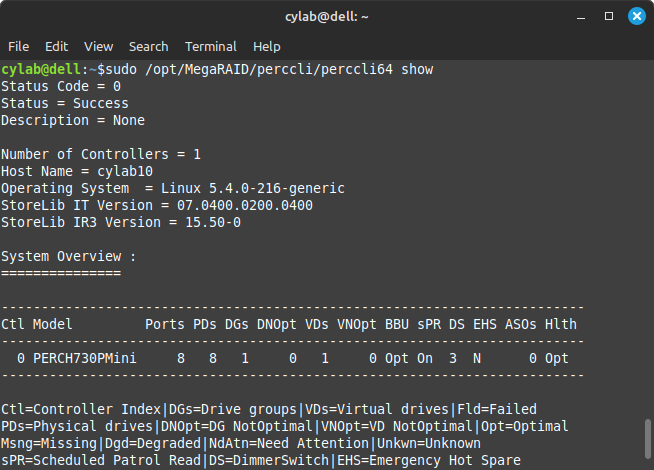Open the File menu

point(19,46)
